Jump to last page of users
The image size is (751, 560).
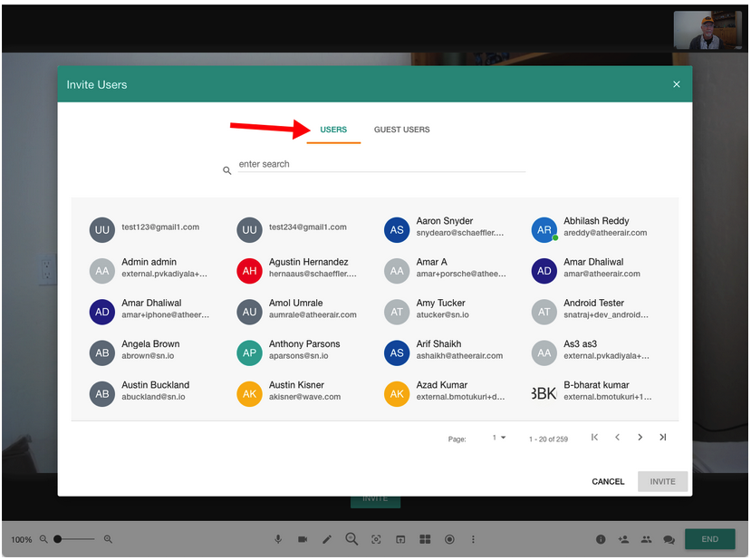[663, 437]
